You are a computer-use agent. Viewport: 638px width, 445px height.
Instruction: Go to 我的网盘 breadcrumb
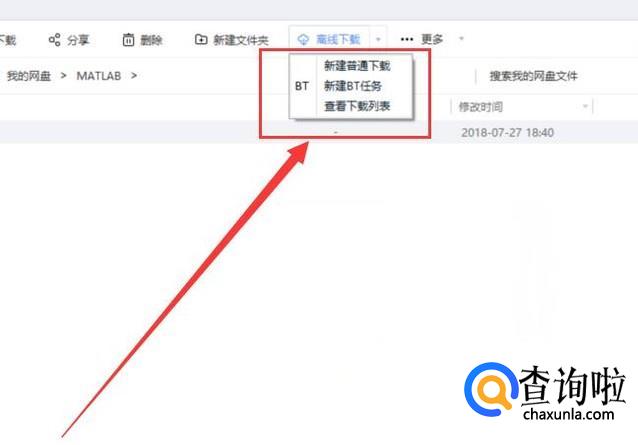29,76
